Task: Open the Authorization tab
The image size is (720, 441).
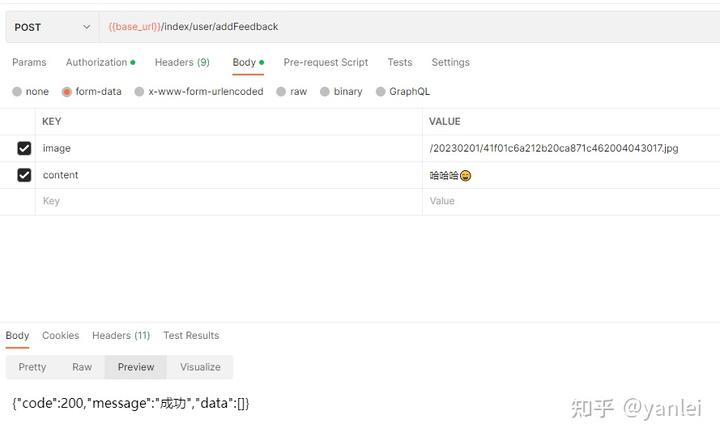Action: (100, 62)
